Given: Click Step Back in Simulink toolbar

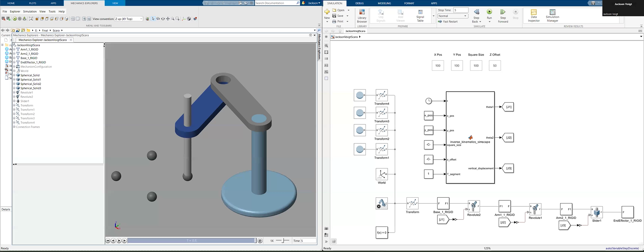Looking at the screenshot, I should [476, 16].
